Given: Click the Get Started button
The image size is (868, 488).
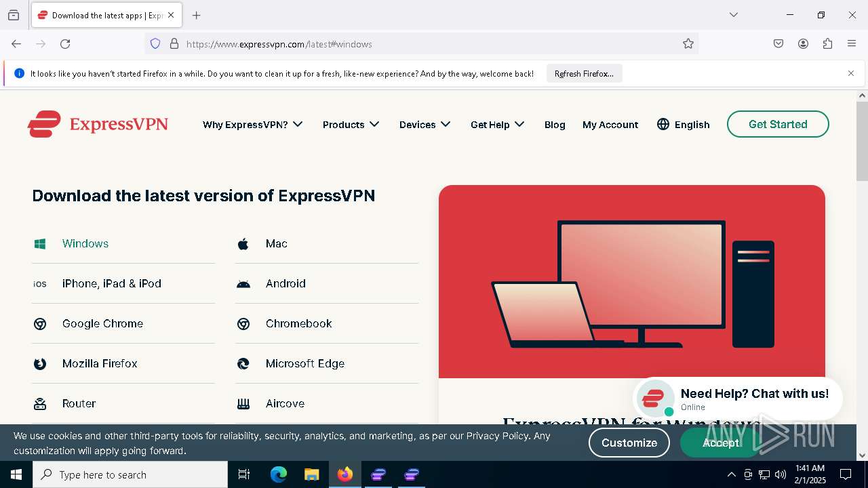Looking at the screenshot, I should pyautogui.click(x=778, y=124).
